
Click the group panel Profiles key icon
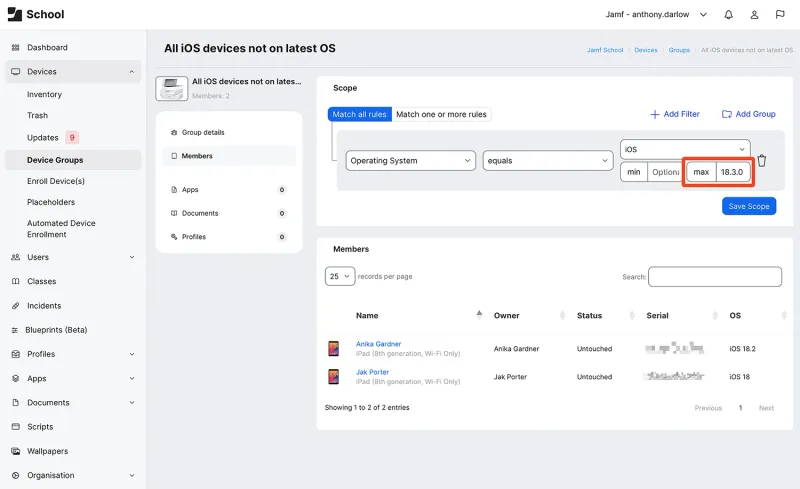[174, 237]
